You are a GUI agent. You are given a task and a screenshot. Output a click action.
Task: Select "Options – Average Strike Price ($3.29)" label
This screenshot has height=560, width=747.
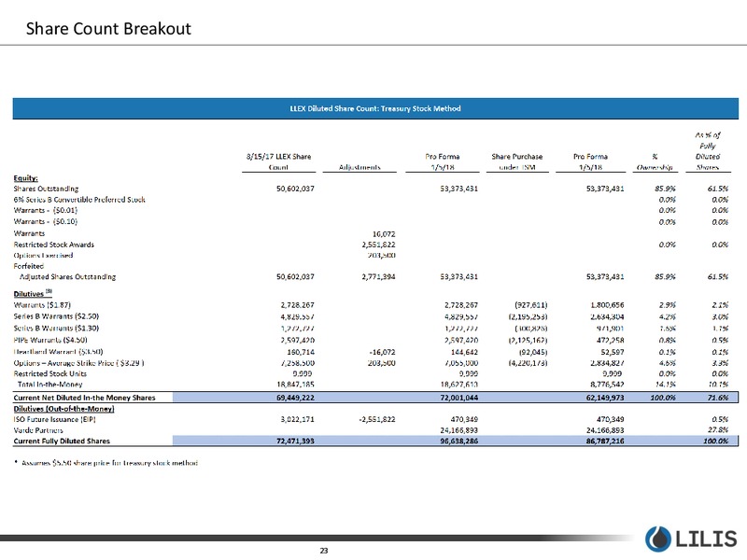coord(78,363)
